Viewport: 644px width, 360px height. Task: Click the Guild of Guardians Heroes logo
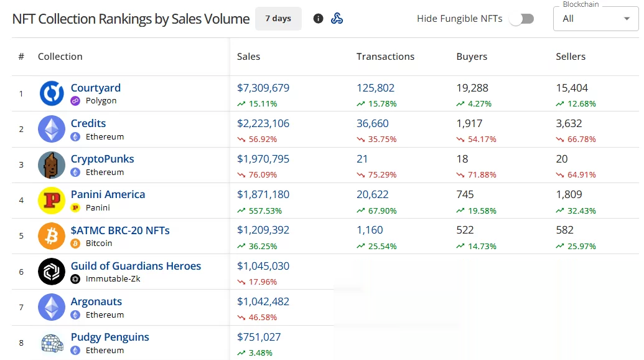pos(52,272)
